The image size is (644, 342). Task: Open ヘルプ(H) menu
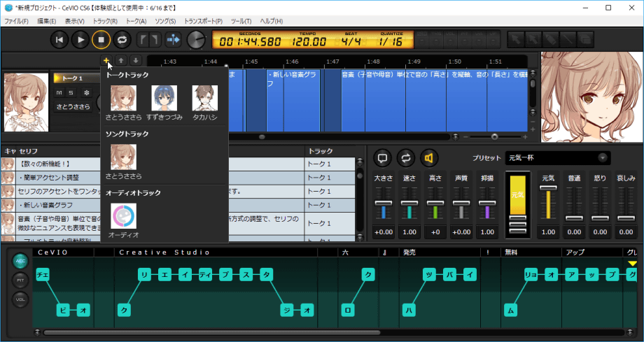point(272,21)
